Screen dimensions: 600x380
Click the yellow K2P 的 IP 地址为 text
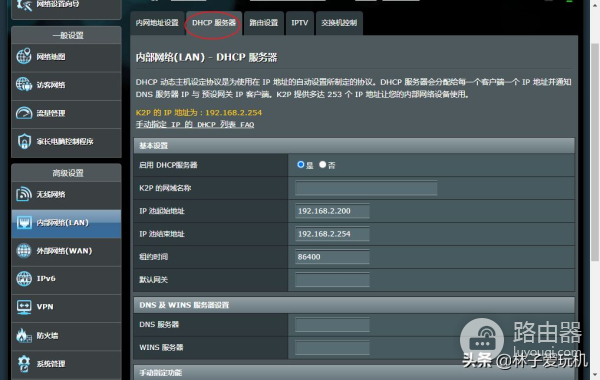click(199, 113)
